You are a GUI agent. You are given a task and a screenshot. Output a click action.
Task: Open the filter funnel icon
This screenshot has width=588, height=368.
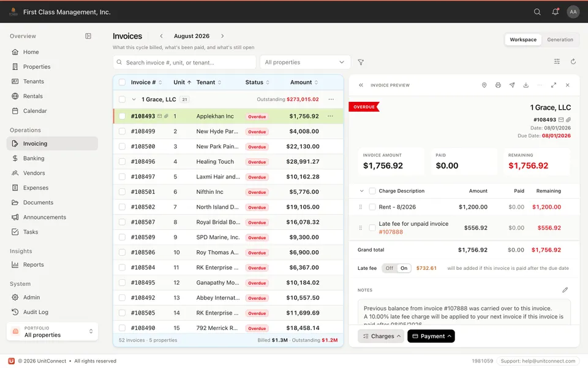(x=361, y=63)
